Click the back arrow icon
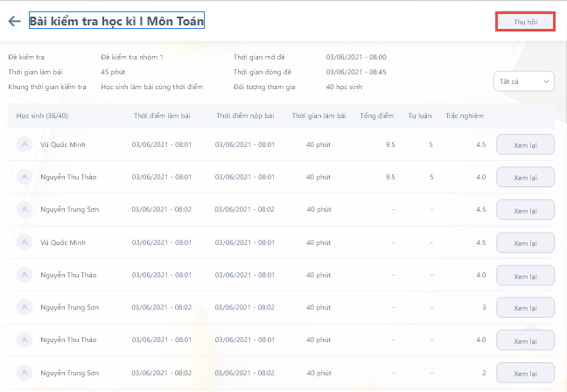Screen dimensions: 567x392 15,21
